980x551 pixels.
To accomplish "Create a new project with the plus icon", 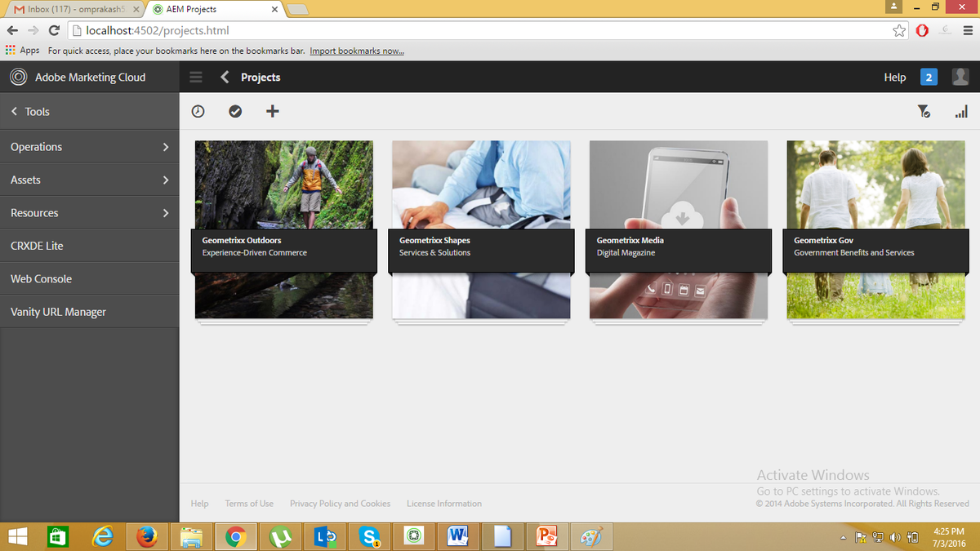I will [x=273, y=111].
